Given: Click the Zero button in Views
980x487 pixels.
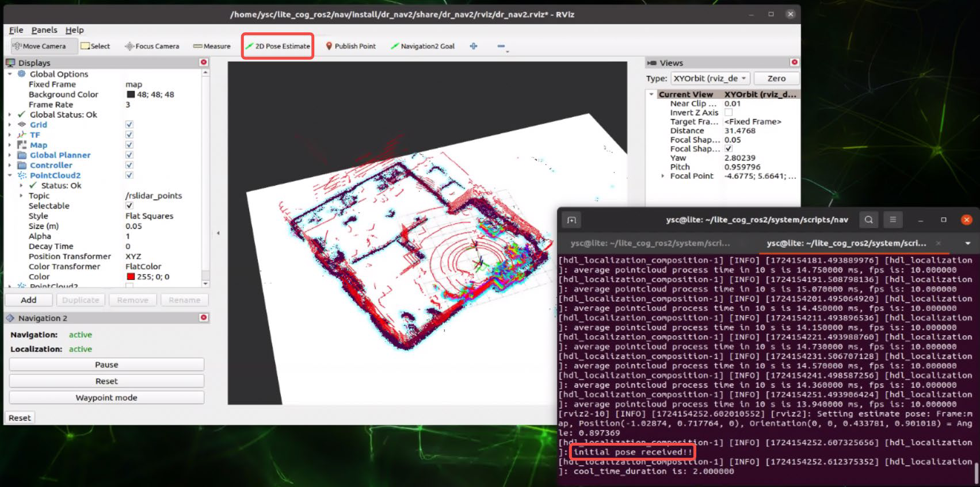Looking at the screenshot, I should (776, 78).
